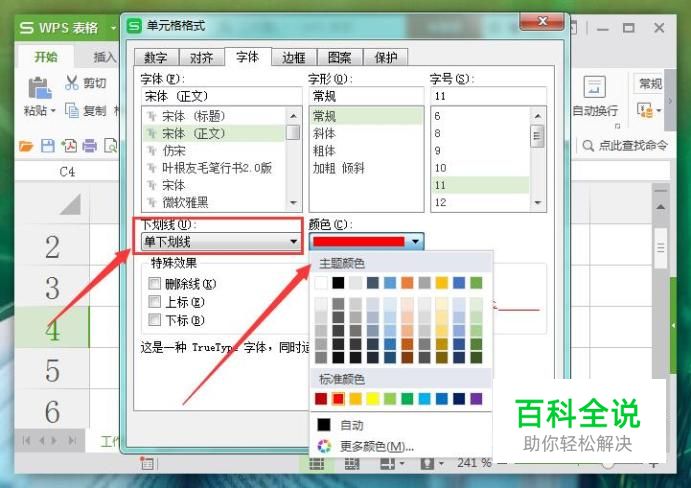Click the export to PDF icon

tap(69, 145)
